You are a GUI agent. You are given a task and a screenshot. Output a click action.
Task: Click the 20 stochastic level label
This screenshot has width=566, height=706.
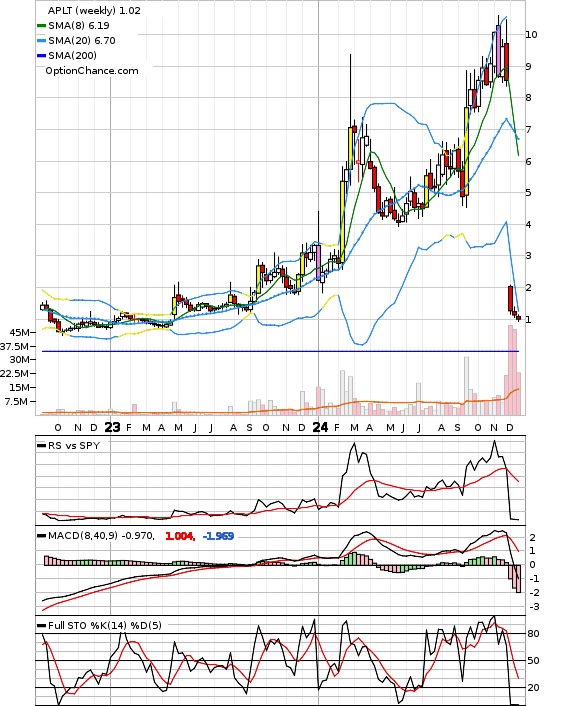tap(533, 688)
